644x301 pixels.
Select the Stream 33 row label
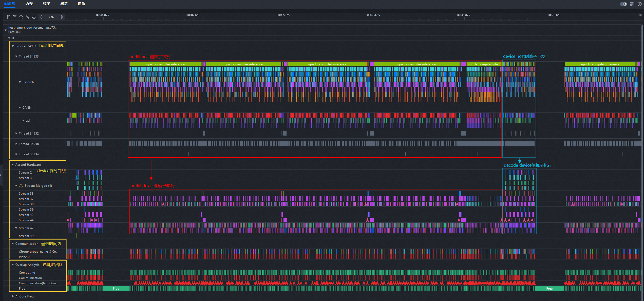26,194
